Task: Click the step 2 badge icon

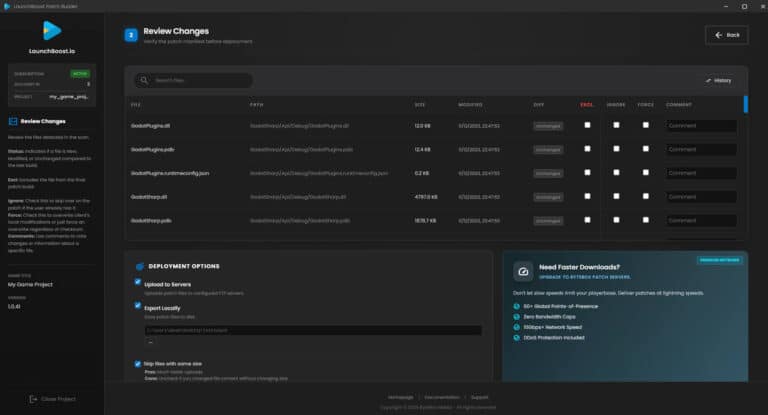Action: 131,35
